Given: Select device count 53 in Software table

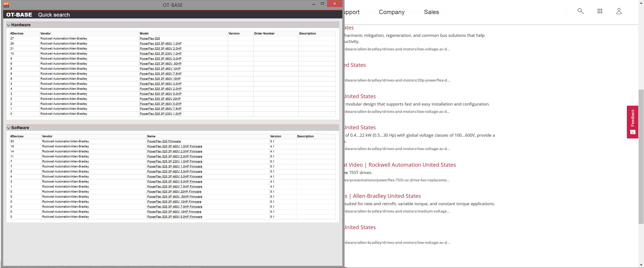Looking at the screenshot, I should [12, 141].
